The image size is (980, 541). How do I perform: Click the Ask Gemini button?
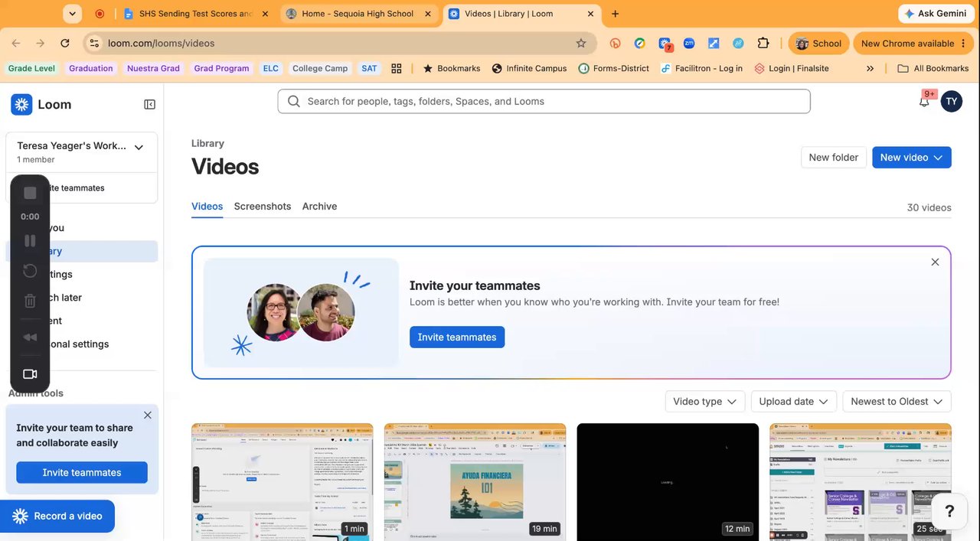click(x=936, y=14)
